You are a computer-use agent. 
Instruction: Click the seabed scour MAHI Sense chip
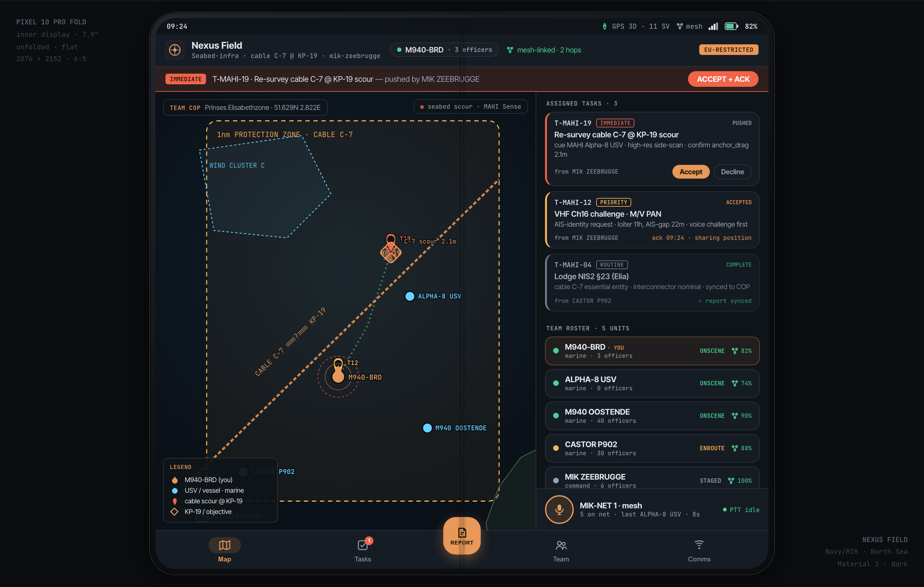pos(470,107)
